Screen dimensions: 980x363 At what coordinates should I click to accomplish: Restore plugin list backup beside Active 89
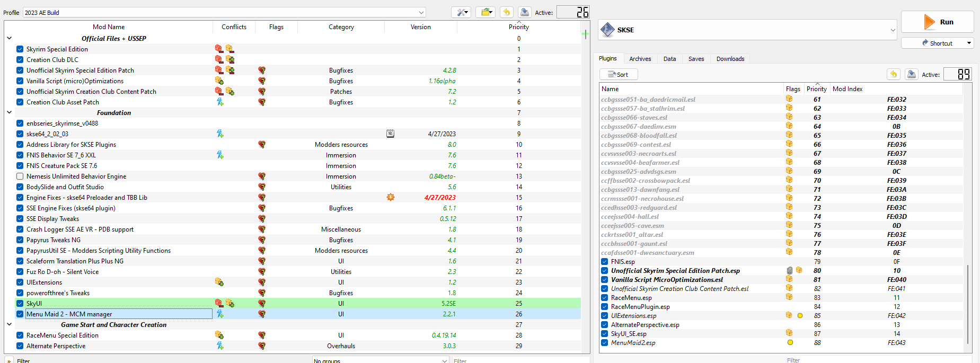[x=894, y=74]
